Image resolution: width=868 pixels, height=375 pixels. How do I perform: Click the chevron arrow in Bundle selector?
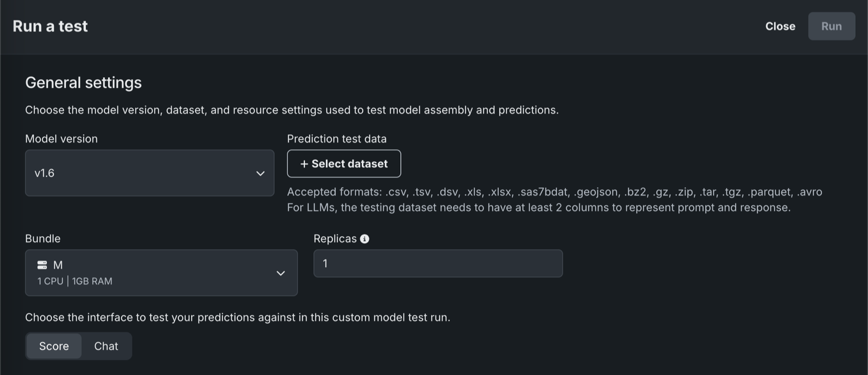tap(280, 273)
